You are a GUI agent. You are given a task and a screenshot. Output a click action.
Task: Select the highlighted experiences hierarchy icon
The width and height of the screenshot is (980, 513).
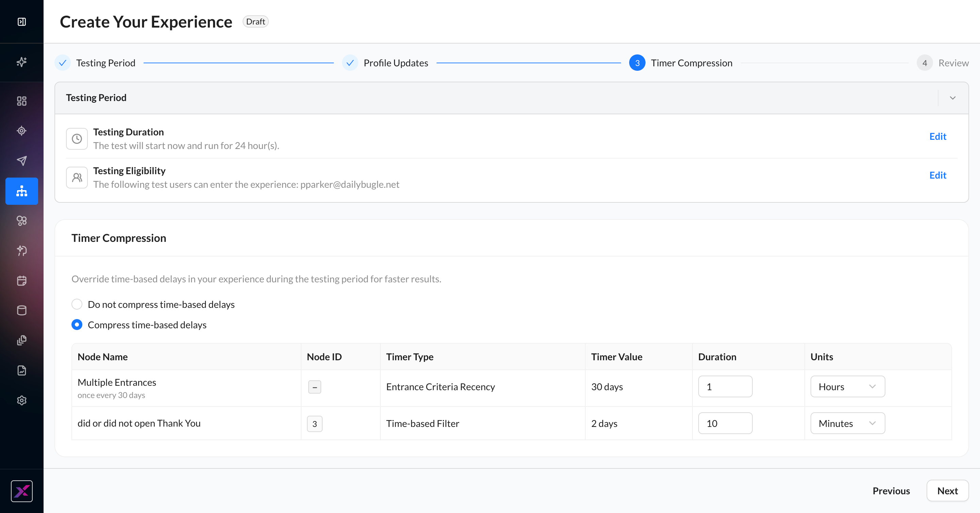point(22,191)
